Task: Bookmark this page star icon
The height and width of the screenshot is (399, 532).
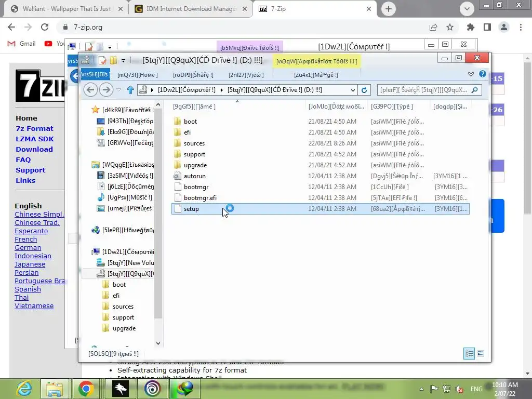Action: point(450,27)
